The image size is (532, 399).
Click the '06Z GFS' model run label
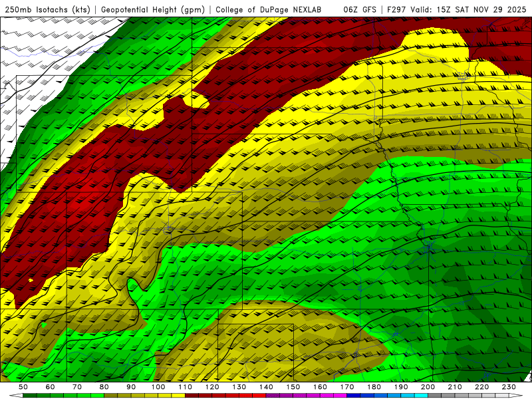[x=360, y=9]
